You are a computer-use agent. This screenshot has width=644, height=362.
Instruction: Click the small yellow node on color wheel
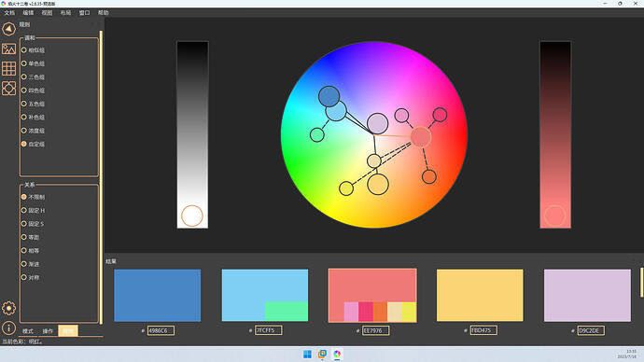click(x=346, y=188)
